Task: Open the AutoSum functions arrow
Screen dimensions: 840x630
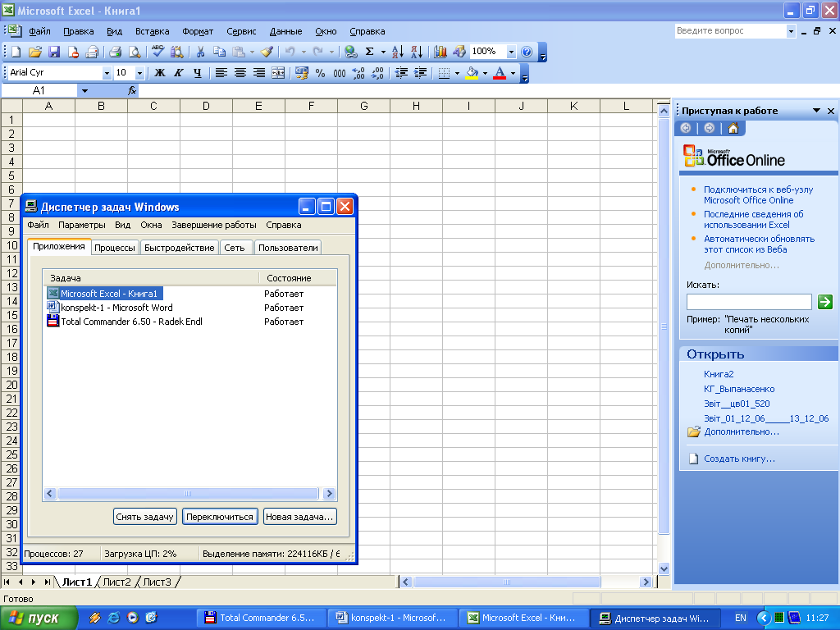Action: click(383, 52)
